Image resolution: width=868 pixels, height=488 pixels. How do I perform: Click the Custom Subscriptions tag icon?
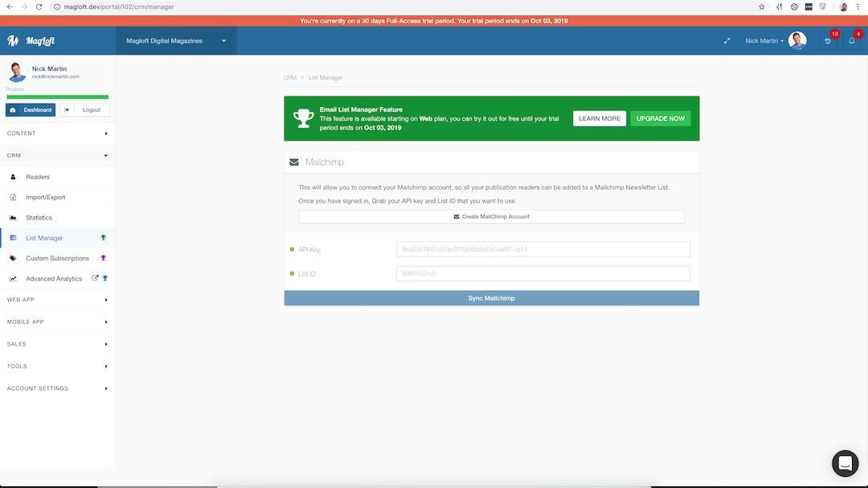(14, 258)
